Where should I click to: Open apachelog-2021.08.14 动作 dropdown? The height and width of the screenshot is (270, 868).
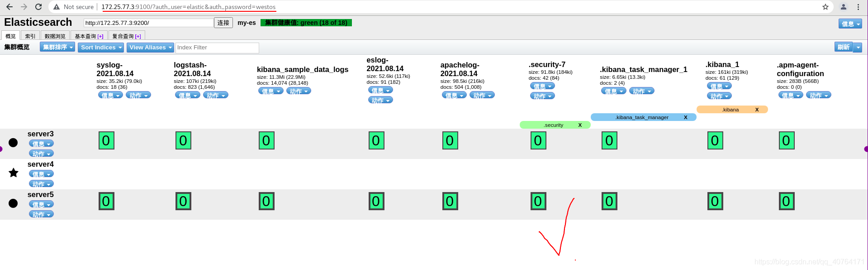pyautogui.click(x=483, y=95)
